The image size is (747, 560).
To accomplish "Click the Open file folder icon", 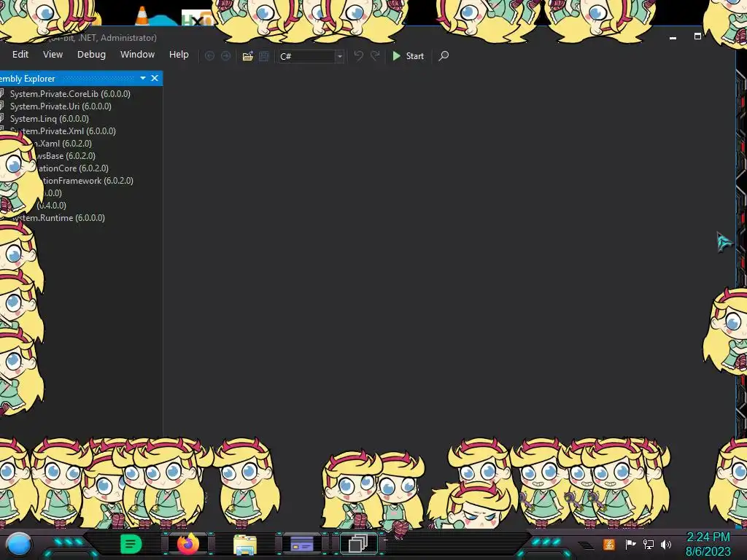I will click(x=248, y=56).
